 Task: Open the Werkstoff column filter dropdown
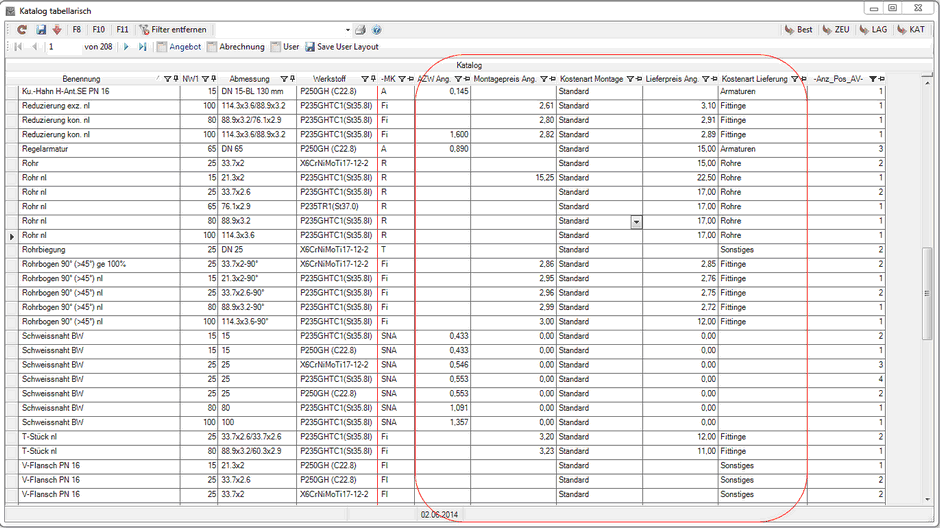(364, 78)
